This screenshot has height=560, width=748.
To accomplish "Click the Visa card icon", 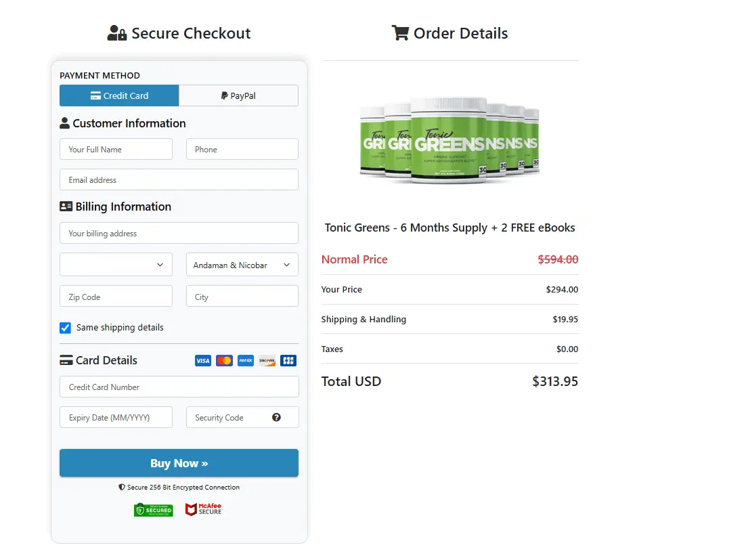I will [x=202, y=360].
